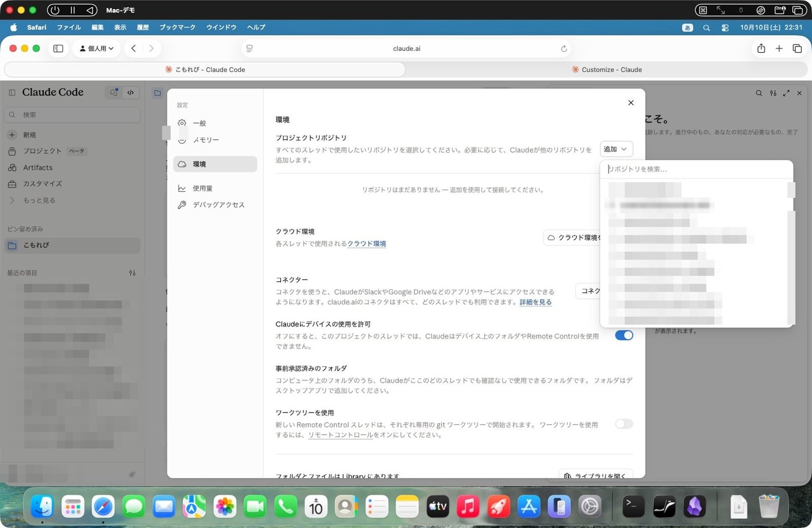The height and width of the screenshot is (528, 812).
Task: Open the Apple menu
Action: pos(14,27)
